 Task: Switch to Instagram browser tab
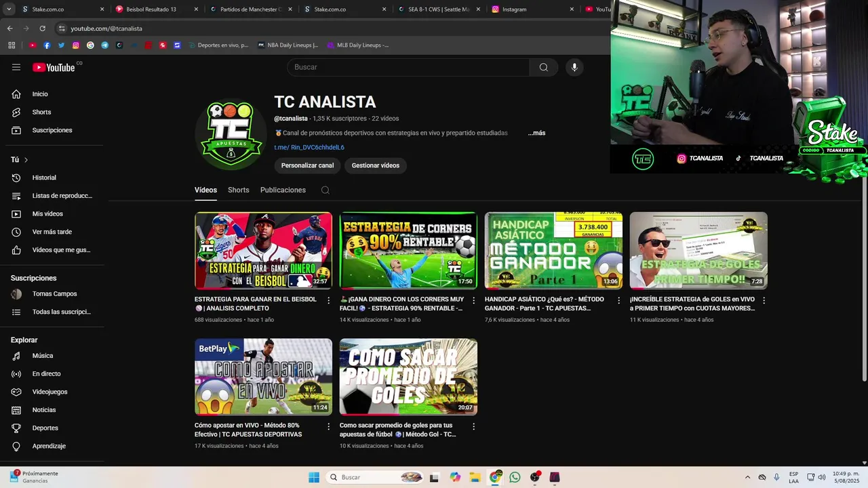tap(533, 9)
